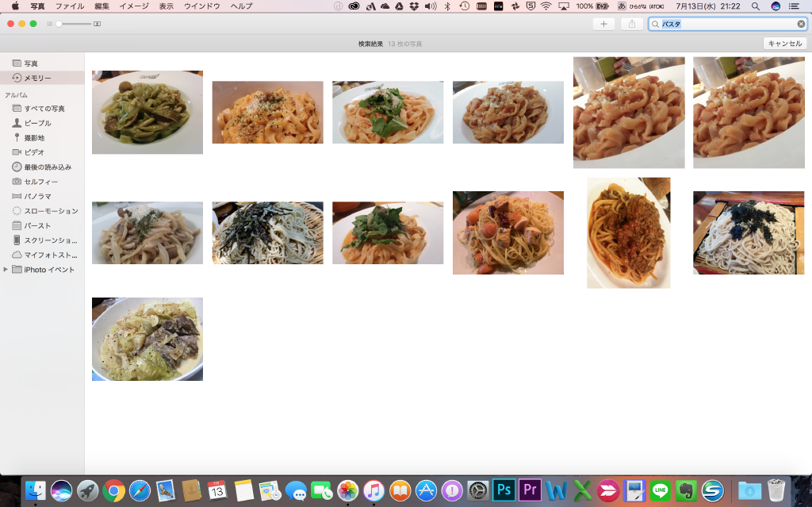Click the + add button in the toolbar

pyautogui.click(x=603, y=23)
